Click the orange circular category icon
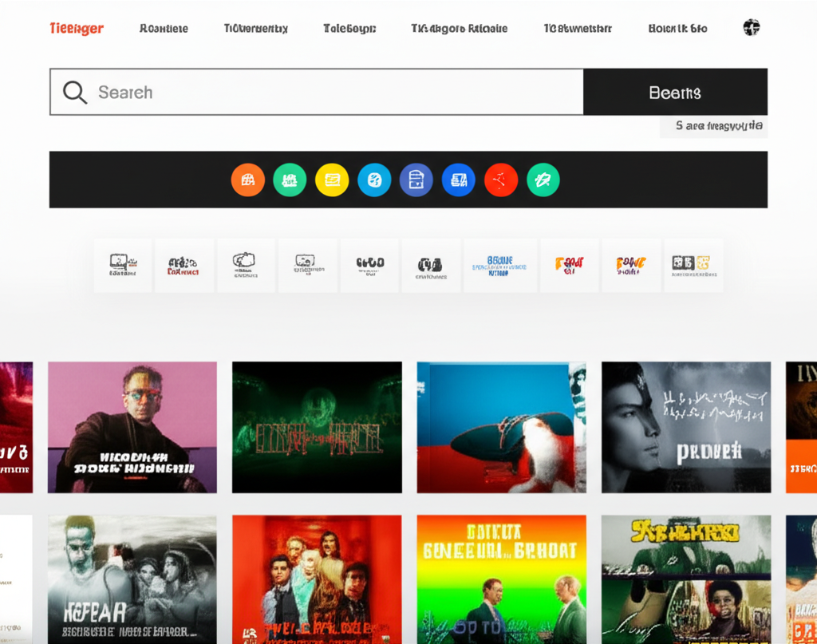817x644 pixels. pyautogui.click(x=247, y=180)
